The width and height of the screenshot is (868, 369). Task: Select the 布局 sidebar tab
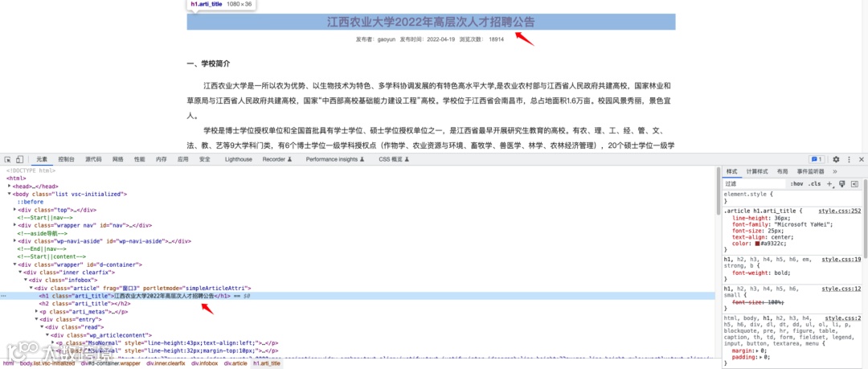(782, 172)
